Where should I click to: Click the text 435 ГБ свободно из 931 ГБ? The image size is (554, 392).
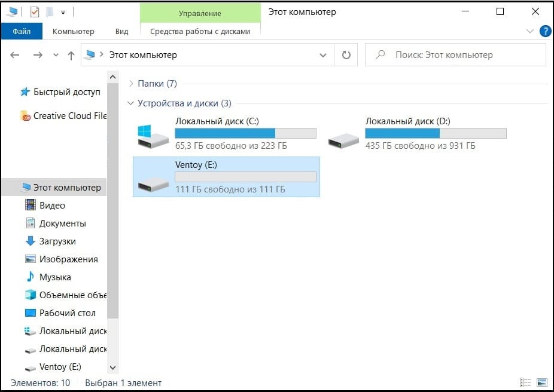point(420,146)
